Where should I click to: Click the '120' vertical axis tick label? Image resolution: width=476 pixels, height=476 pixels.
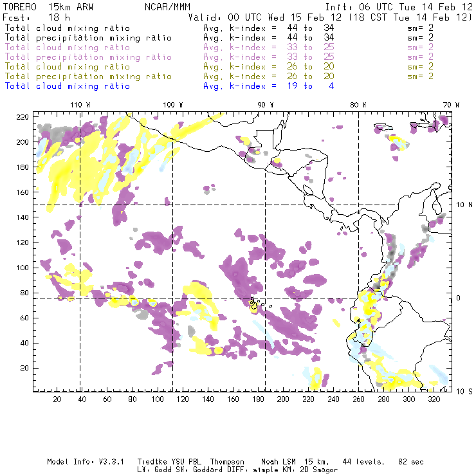[23, 243]
